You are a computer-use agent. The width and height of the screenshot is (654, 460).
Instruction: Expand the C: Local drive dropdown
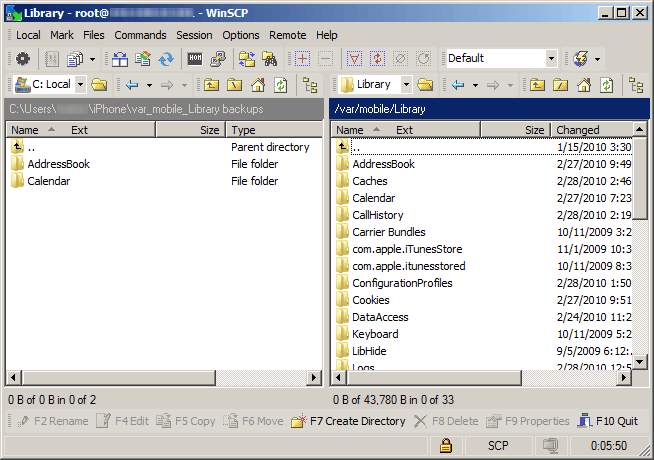point(80,85)
